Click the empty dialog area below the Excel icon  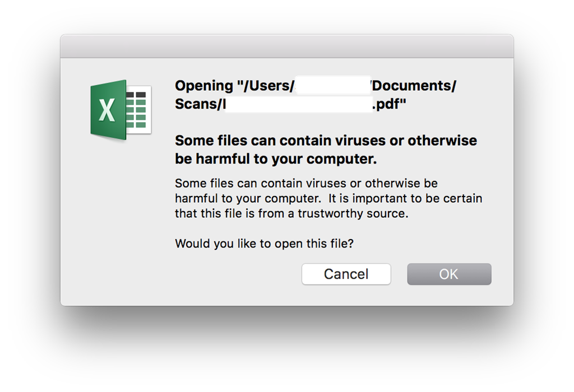[x=117, y=220]
